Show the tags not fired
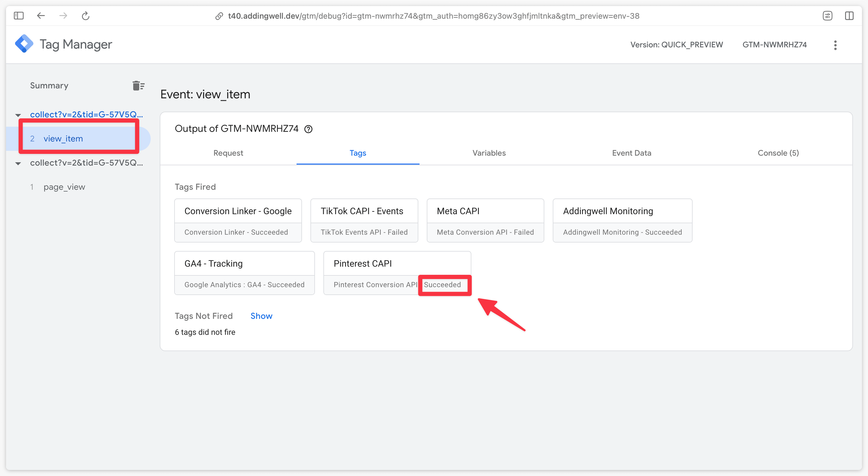 point(261,316)
